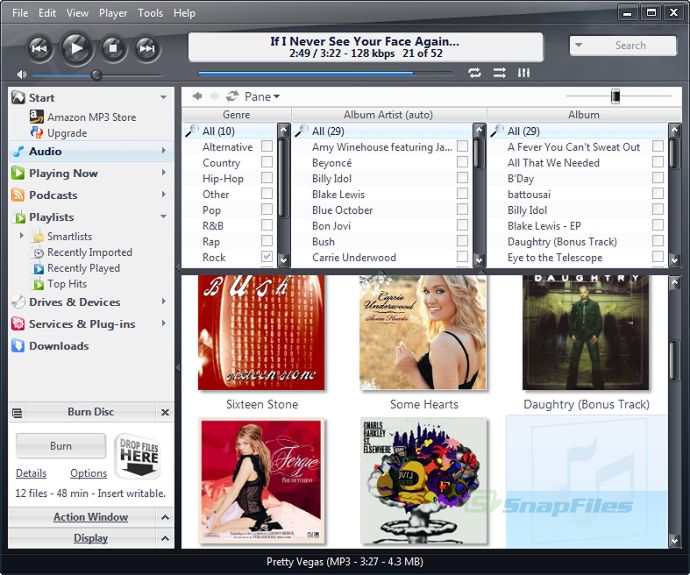Expand the Playing Now arrow
Image resolution: width=690 pixels, height=575 pixels.
163,173
